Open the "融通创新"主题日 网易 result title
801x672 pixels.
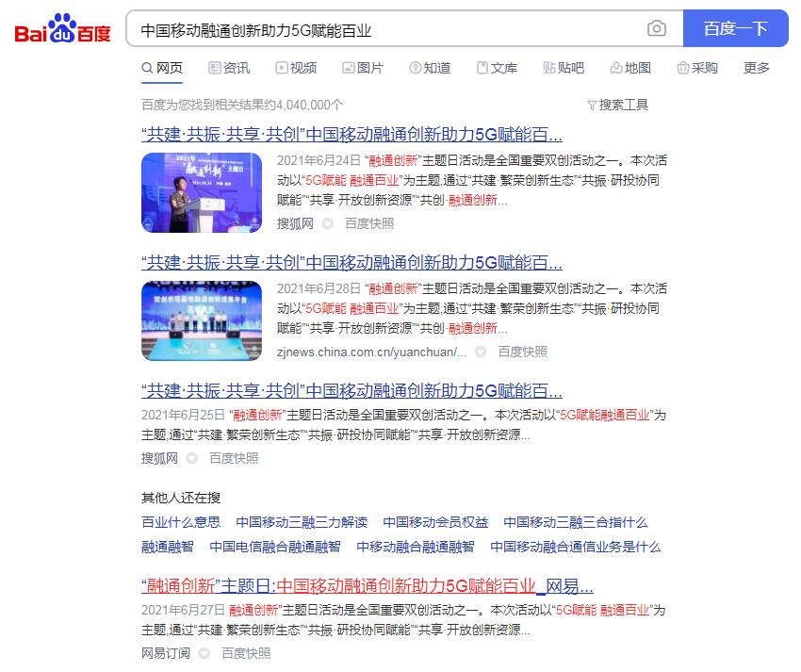pos(368,585)
